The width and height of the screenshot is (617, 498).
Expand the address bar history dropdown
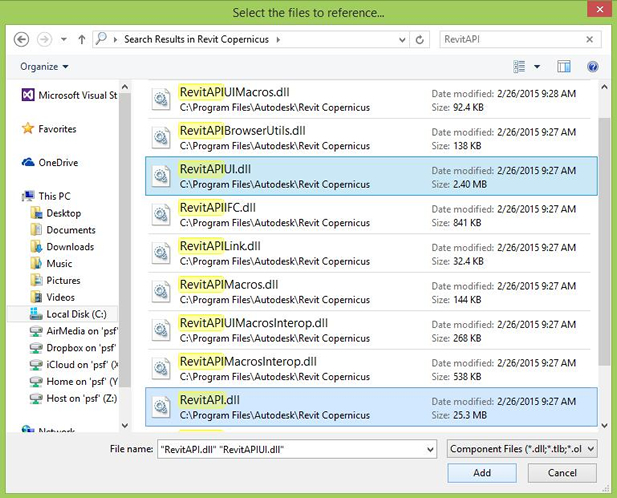point(402,40)
